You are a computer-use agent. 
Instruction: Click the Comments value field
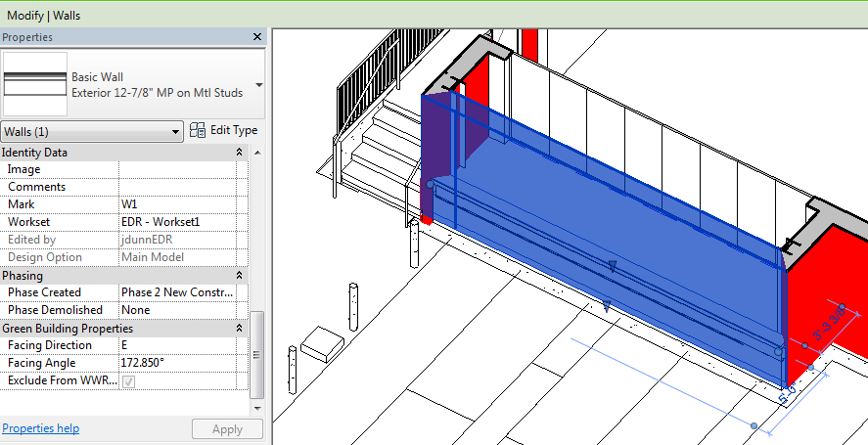[x=177, y=187]
